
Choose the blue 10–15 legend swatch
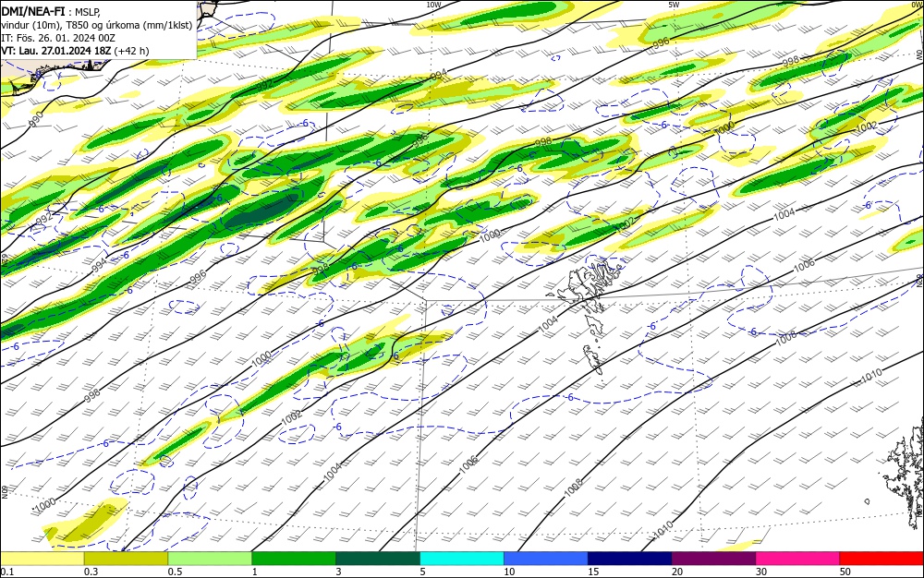tap(546, 559)
